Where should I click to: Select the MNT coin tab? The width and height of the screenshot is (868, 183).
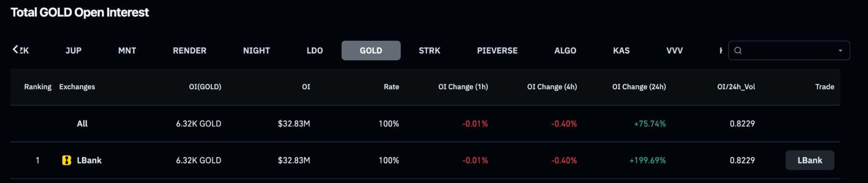click(x=127, y=51)
